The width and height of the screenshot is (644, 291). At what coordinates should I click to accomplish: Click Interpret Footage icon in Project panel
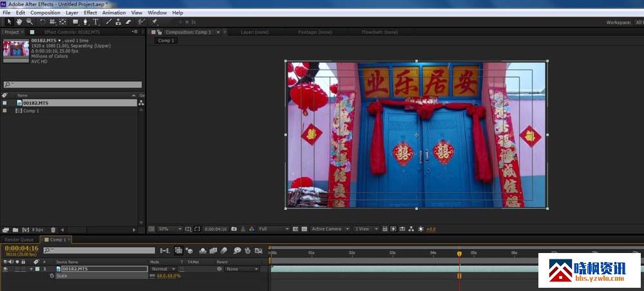[x=6, y=230]
